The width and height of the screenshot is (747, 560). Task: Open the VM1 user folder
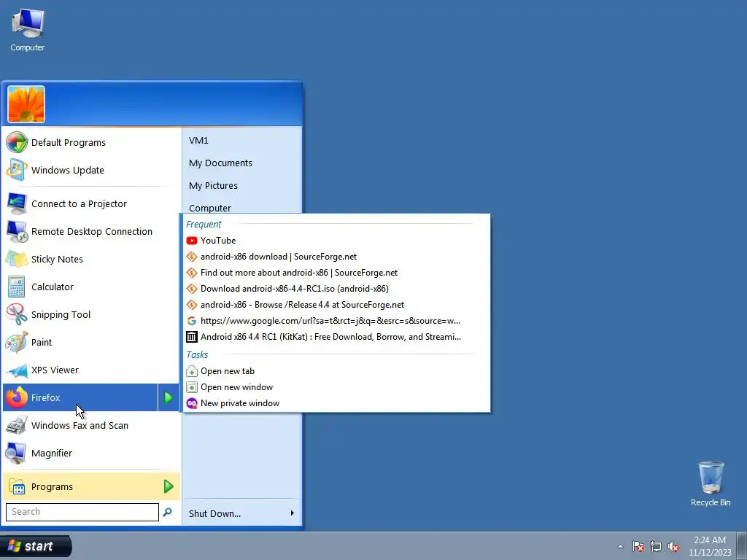(242, 141)
